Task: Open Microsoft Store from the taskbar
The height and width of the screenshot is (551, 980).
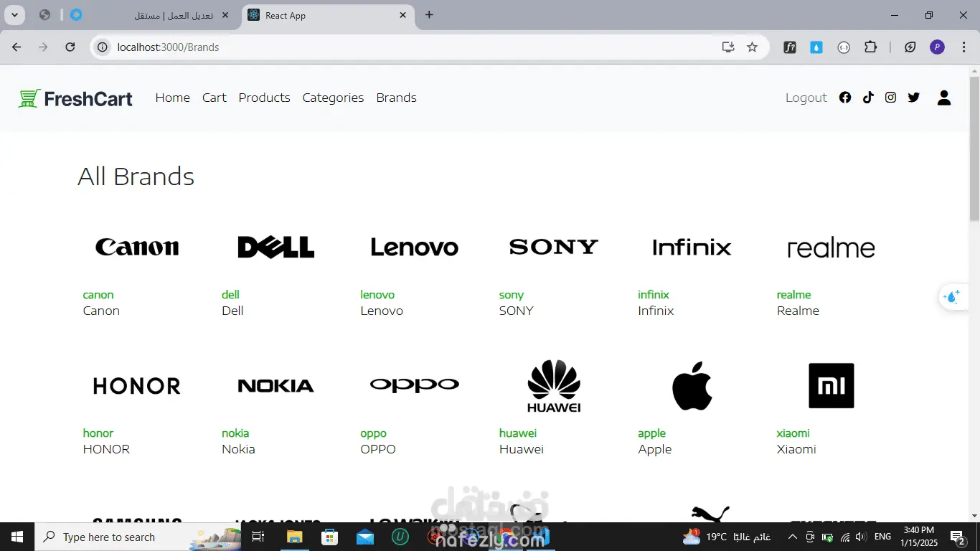Action: tap(329, 537)
